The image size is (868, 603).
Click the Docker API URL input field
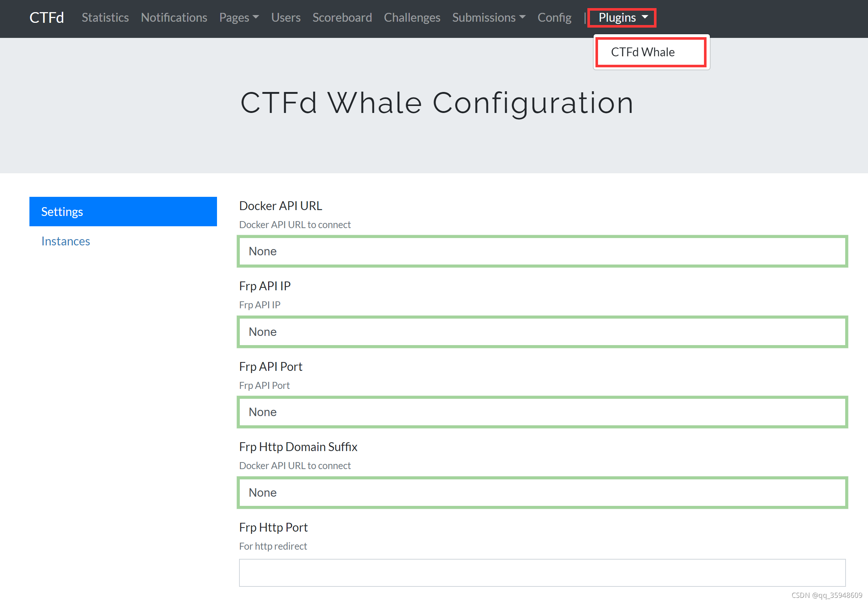pos(542,251)
